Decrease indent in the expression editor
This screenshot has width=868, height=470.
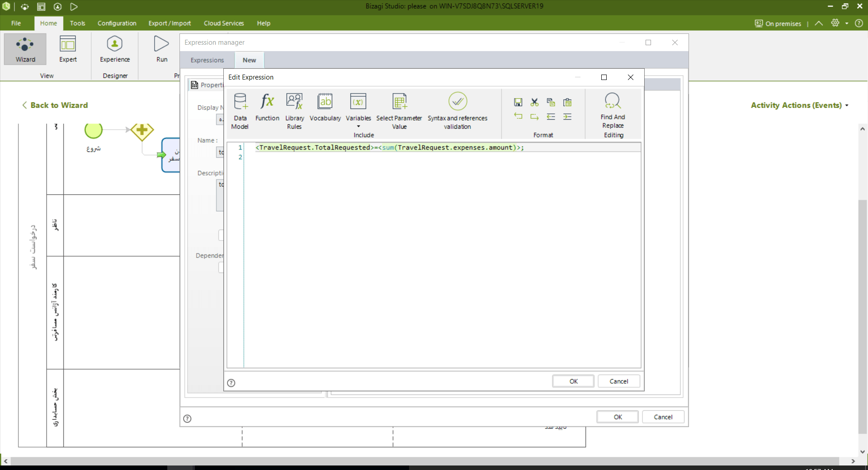point(551,117)
